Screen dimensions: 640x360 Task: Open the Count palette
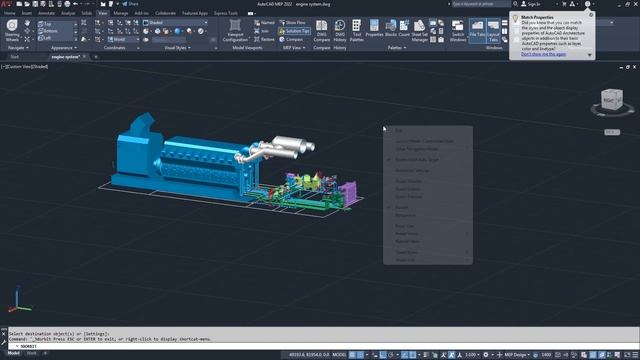(x=404, y=28)
